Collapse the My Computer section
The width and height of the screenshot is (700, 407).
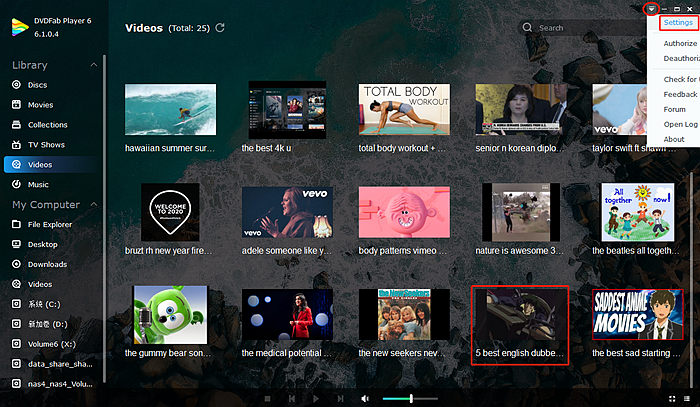tap(94, 205)
